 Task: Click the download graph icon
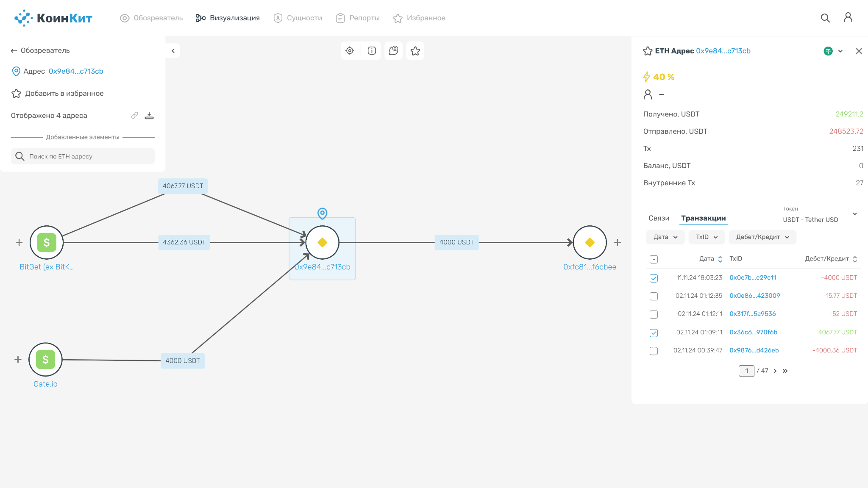pyautogui.click(x=149, y=116)
